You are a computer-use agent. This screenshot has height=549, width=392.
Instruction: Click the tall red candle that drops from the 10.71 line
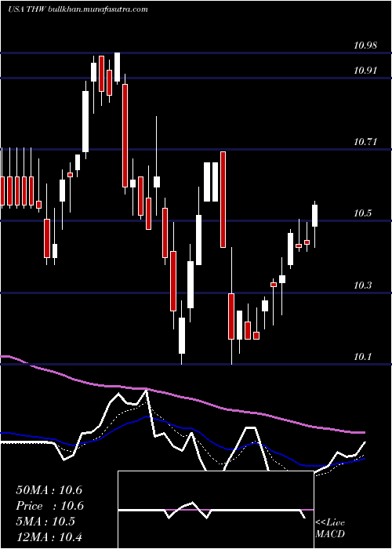223,199
